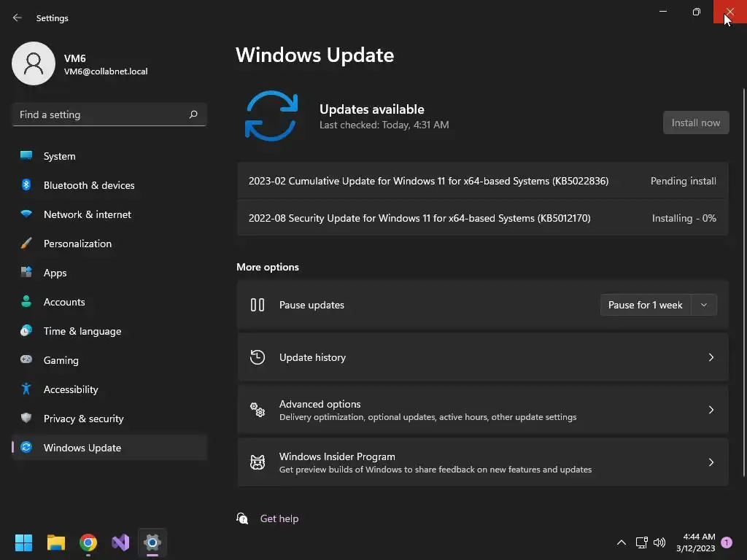Open the network status tray icon
This screenshot has width=747, height=560.
click(x=641, y=542)
